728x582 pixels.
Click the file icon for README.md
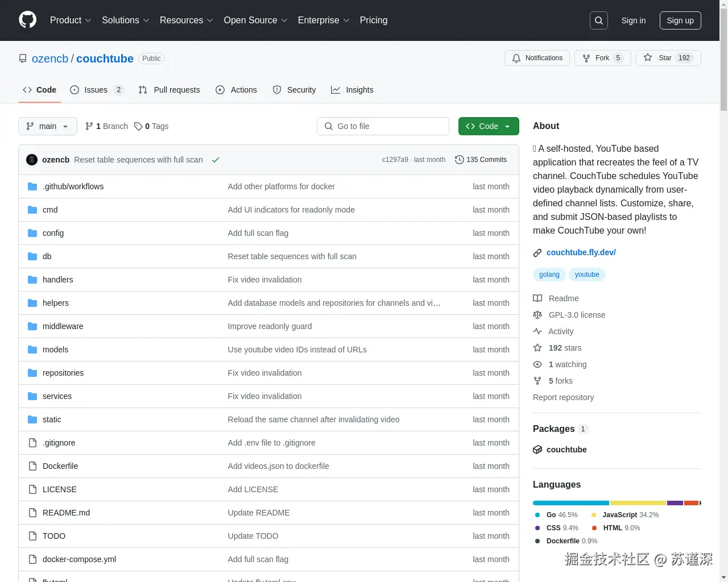[x=32, y=513]
